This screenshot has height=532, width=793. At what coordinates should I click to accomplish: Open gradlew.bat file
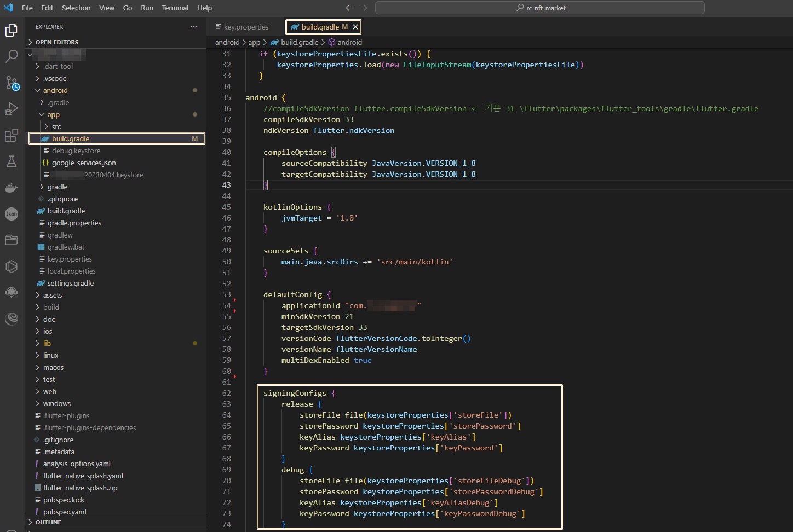click(66, 247)
